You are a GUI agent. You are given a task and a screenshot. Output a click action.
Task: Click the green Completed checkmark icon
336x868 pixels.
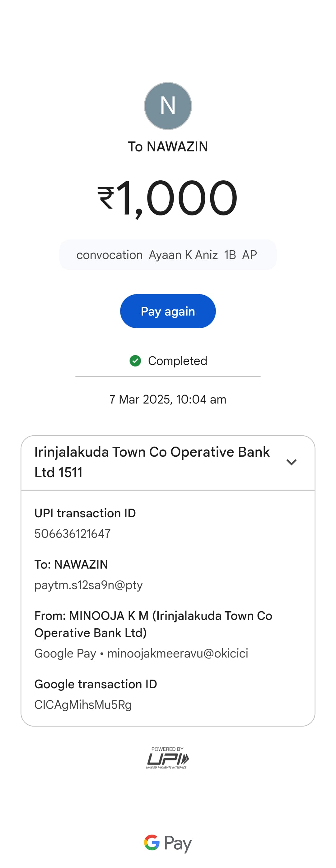(x=135, y=361)
